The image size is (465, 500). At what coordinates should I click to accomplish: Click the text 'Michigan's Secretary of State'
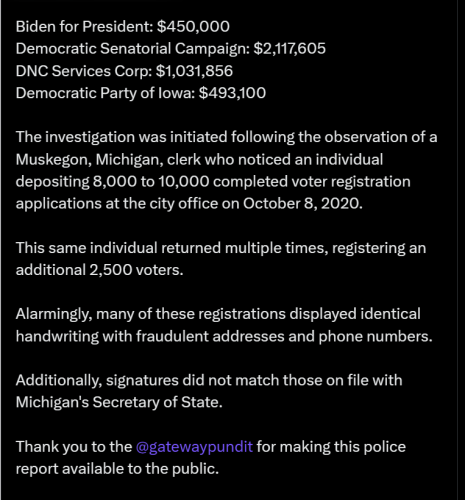[119, 402]
